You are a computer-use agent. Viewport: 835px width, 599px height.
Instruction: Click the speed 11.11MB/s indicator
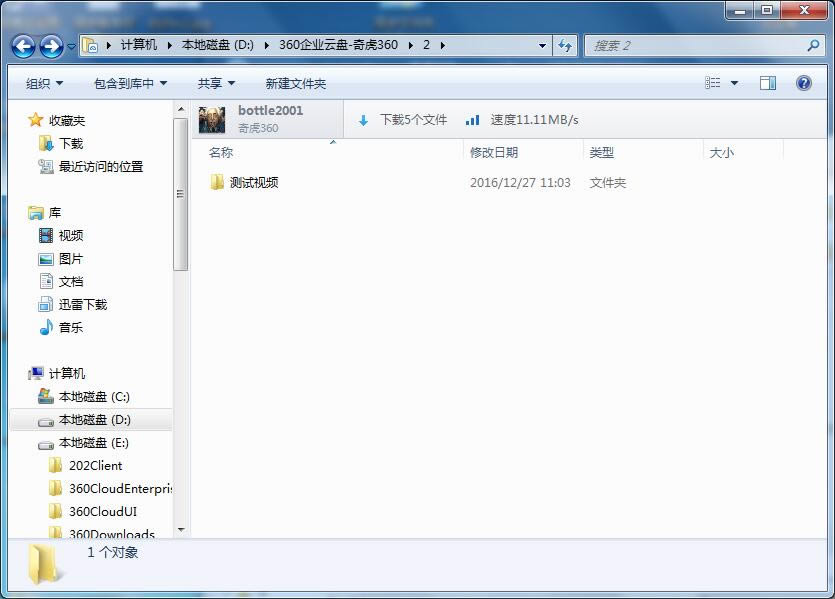tap(523, 120)
